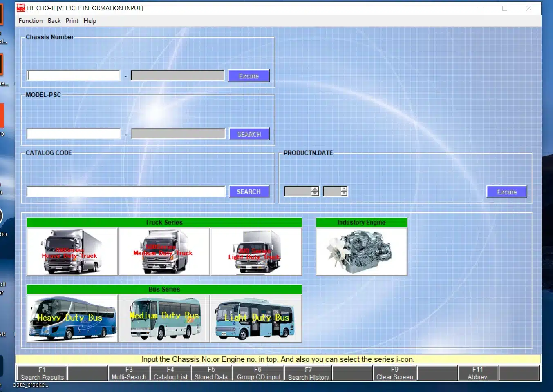The width and height of the screenshot is (553, 392).
Task: Select the Heavy Duty Truck series icon
Action: pos(72,251)
